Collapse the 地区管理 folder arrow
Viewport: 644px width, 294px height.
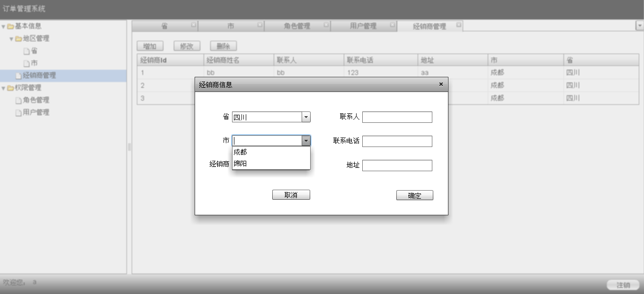[11, 39]
